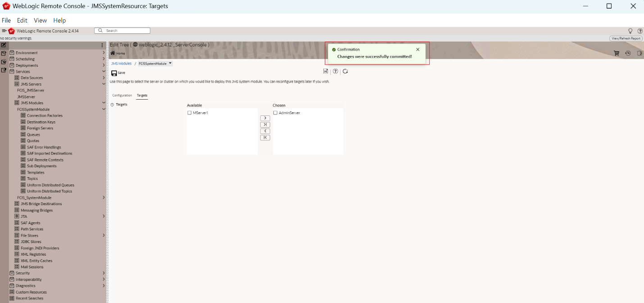The width and height of the screenshot is (644, 303).
Task: Click the Home icon link
Action: (113, 53)
